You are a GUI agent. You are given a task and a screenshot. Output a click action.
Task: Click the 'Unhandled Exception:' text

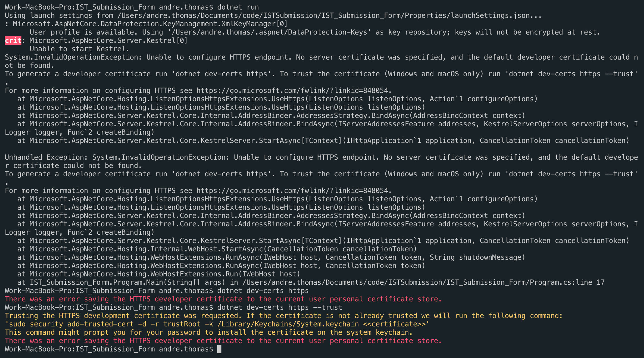46,157
